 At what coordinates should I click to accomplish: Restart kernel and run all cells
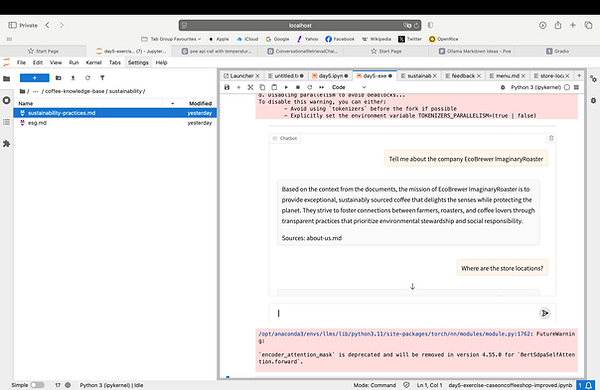pos(321,87)
